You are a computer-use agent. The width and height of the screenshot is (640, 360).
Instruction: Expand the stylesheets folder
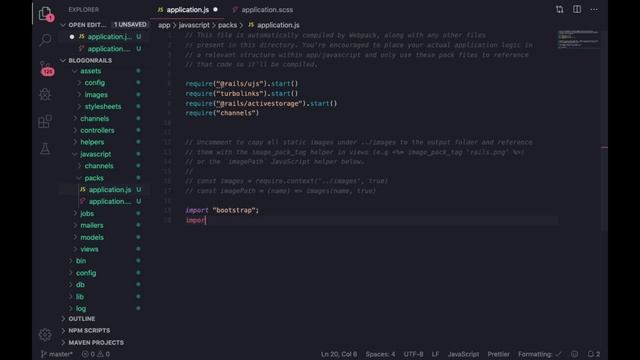(x=102, y=107)
